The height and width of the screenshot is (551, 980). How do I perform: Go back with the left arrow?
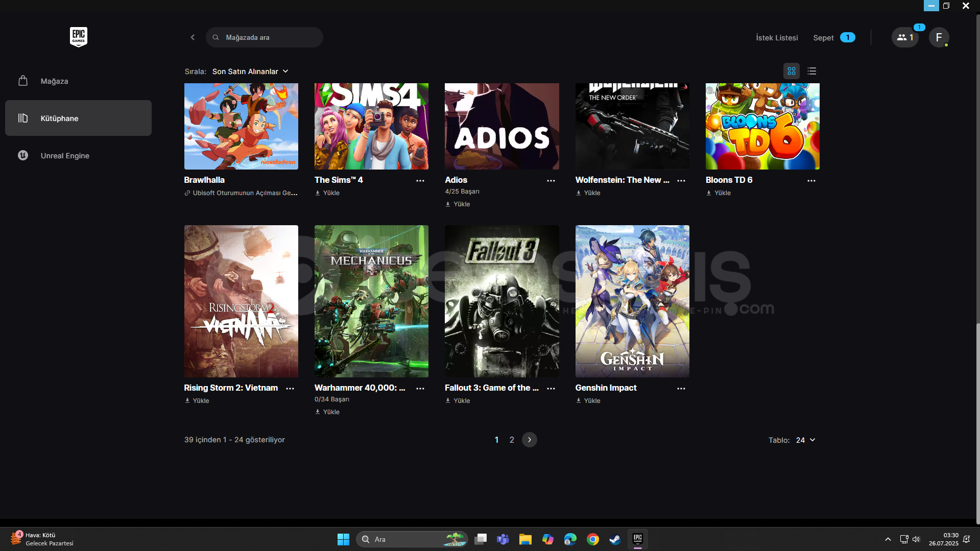click(x=193, y=37)
